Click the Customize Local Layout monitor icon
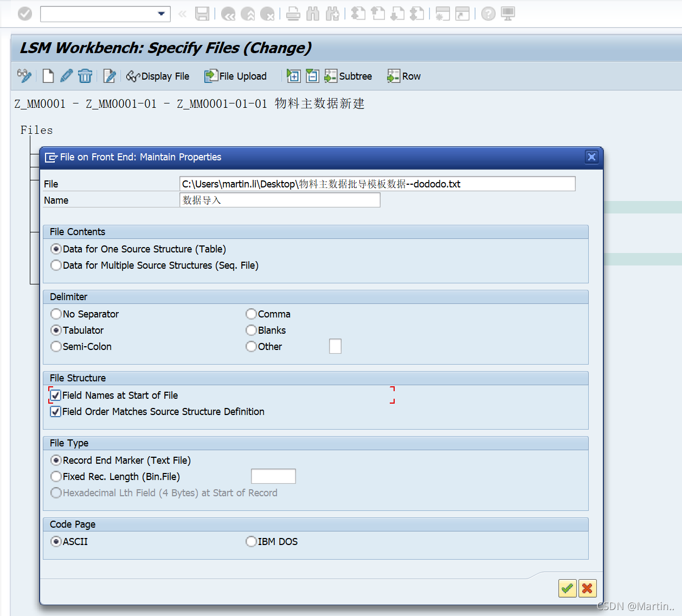 pos(508,14)
